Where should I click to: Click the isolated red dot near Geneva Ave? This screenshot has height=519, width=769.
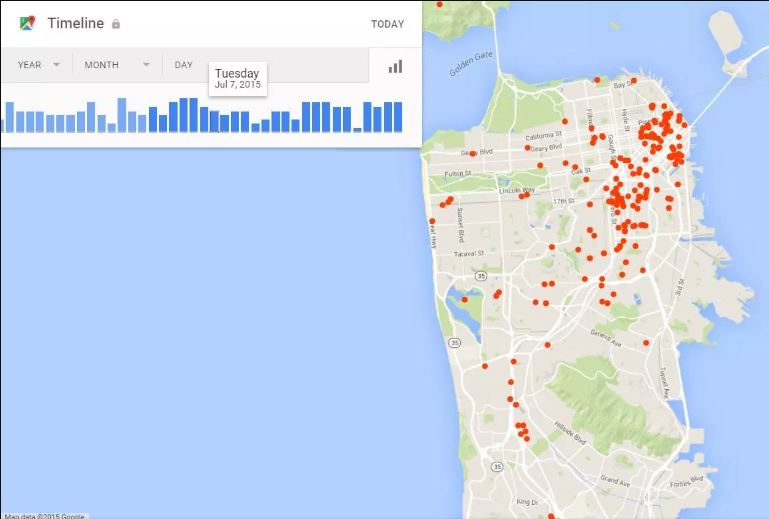[x=646, y=343]
